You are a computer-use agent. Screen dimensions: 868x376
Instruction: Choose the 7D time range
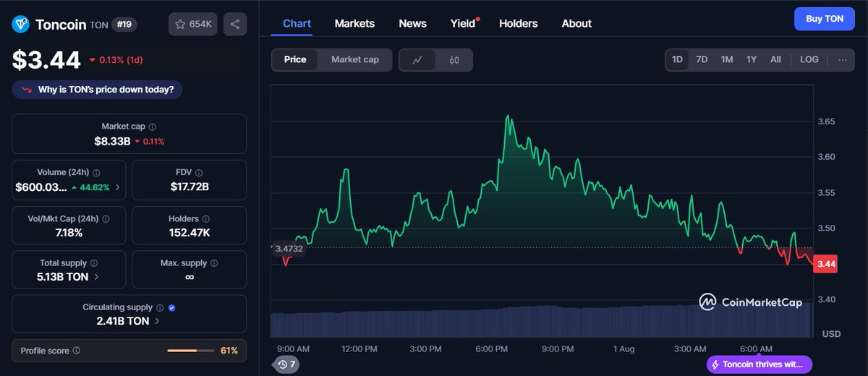pyautogui.click(x=702, y=59)
